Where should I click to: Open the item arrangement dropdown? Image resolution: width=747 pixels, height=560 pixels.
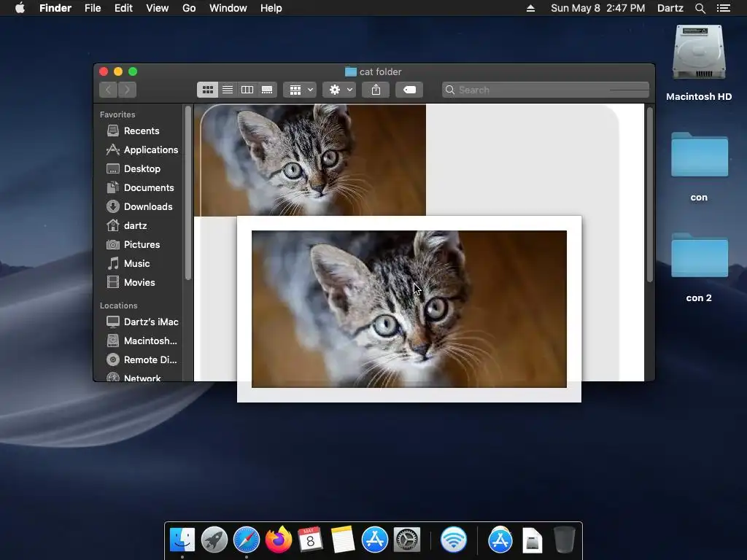click(x=300, y=90)
